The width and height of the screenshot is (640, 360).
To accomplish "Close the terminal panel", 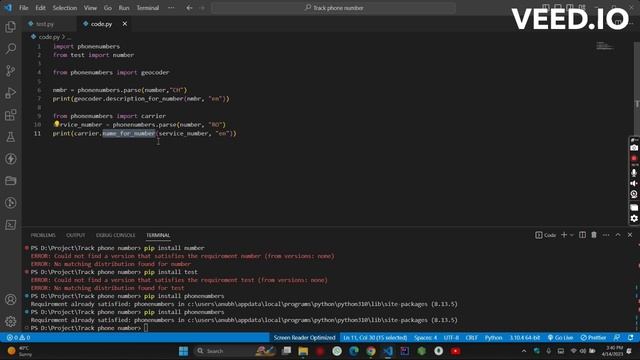I will 630,235.
